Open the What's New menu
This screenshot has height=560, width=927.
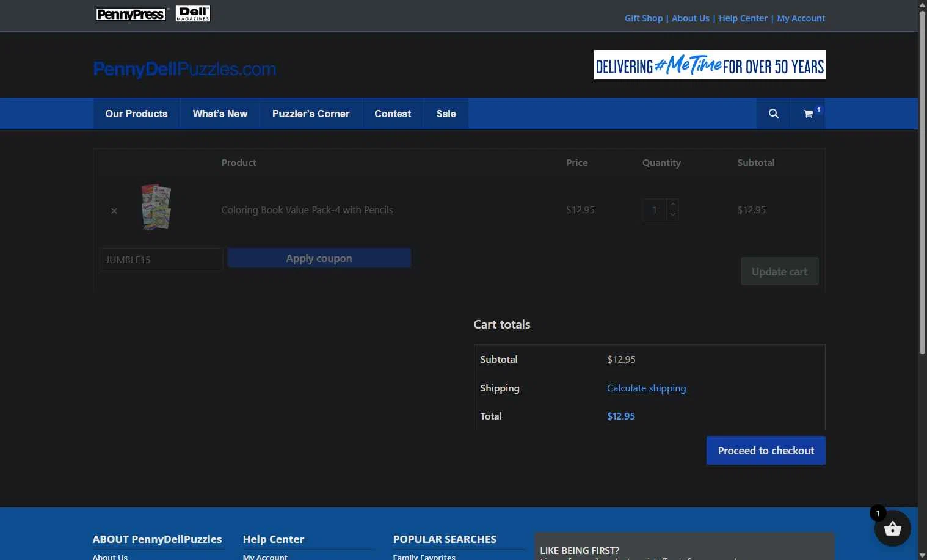[x=220, y=114]
